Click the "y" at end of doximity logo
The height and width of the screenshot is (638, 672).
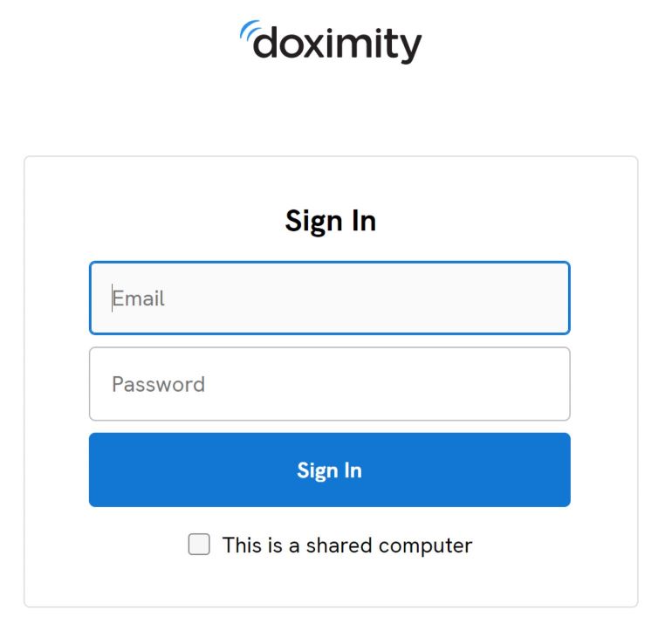click(410, 47)
